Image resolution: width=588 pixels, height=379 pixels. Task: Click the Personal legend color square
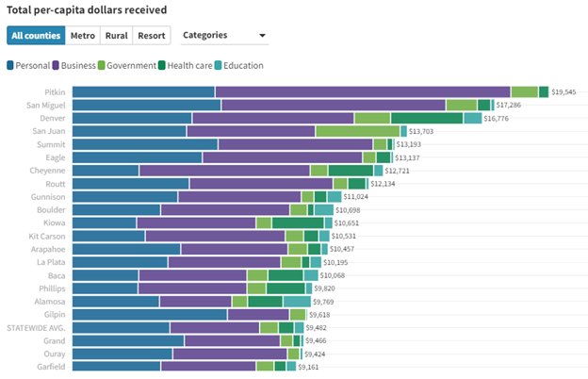click(x=10, y=65)
